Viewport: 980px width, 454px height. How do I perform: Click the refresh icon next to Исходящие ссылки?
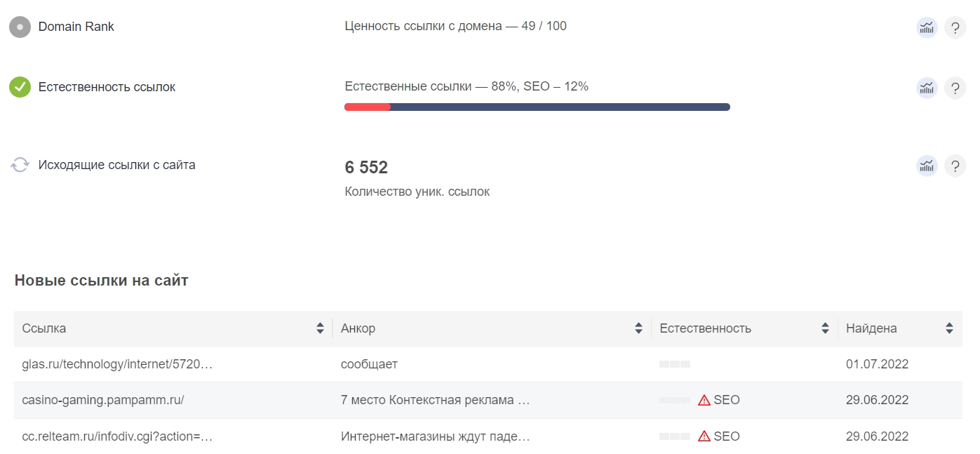point(20,165)
